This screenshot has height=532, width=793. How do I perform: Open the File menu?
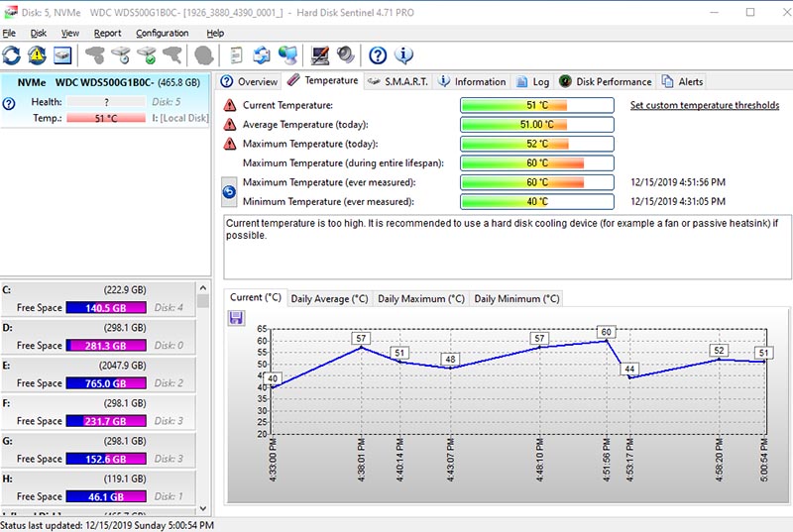click(x=9, y=33)
